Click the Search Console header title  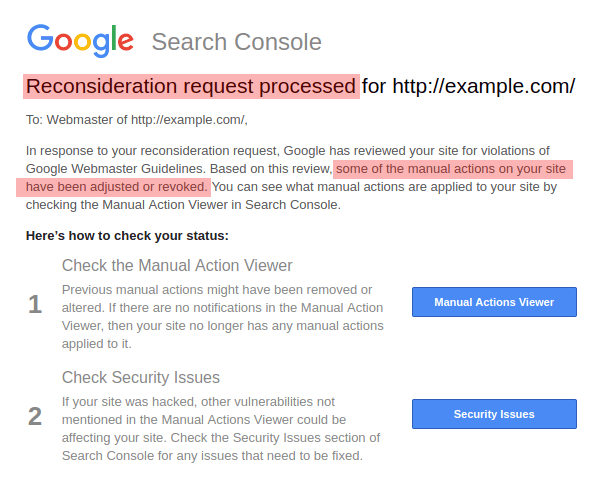[236, 43]
